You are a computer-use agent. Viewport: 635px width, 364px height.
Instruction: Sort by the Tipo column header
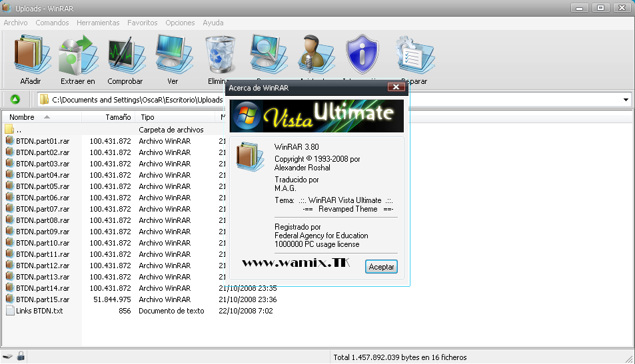click(x=175, y=117)
